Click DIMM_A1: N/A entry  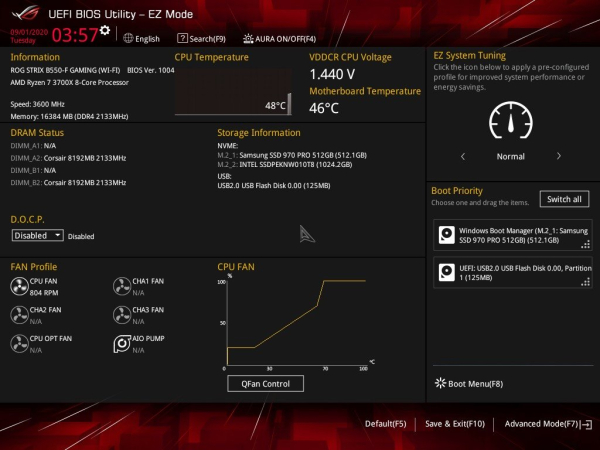(x=33, y=146)
